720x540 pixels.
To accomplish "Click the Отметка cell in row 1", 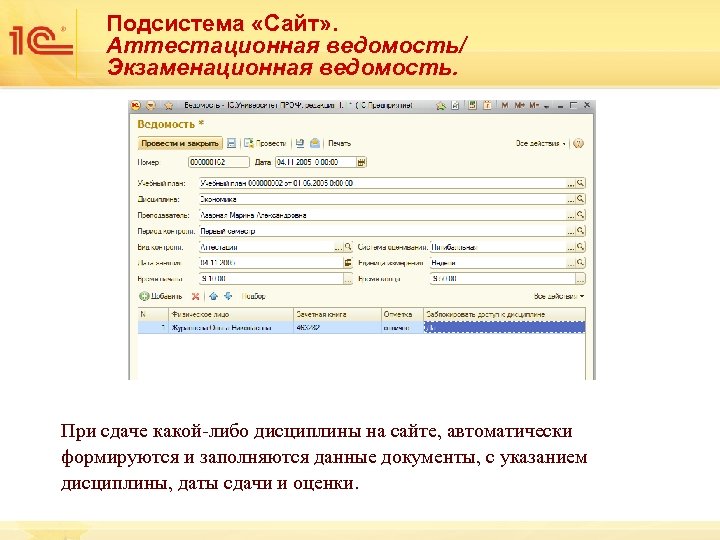I will tap(402, 328).
